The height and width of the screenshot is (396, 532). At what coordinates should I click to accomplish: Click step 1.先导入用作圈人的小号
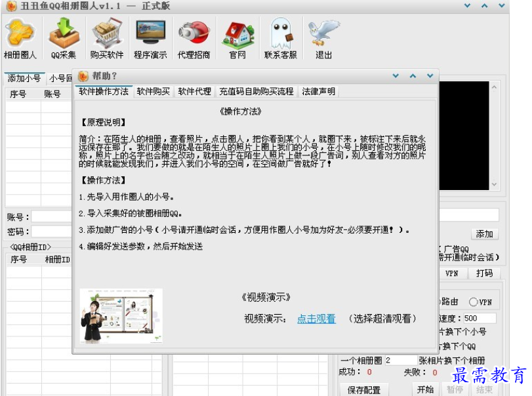pyautogui.click(x=126, y=197)
